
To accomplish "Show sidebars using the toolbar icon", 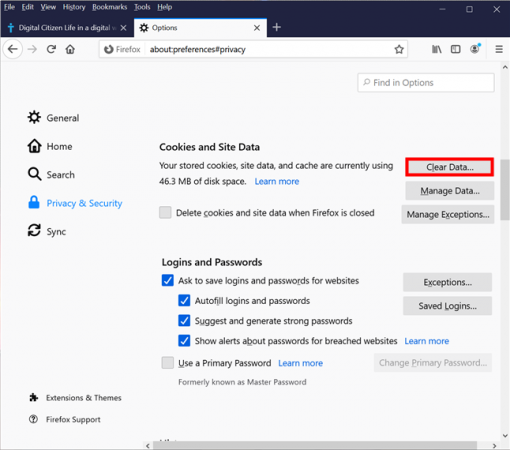I will tap(455, 49).
